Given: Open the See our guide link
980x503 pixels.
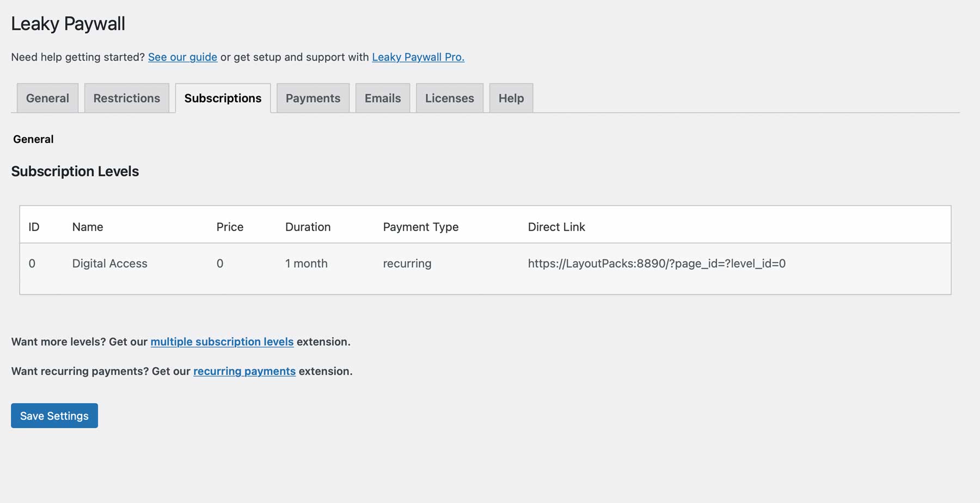Looking at the screenshot, I should pyautogui.click(x=182, y=57).
